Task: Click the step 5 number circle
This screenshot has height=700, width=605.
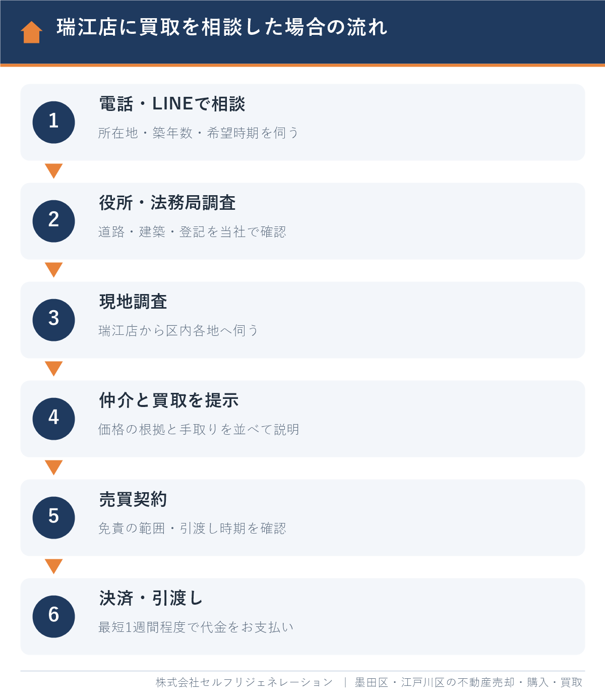Action: 53,517
